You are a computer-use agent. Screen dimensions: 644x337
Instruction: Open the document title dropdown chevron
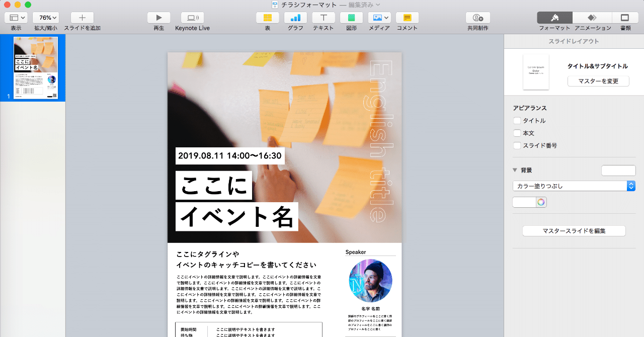click(x=377, y=5)
